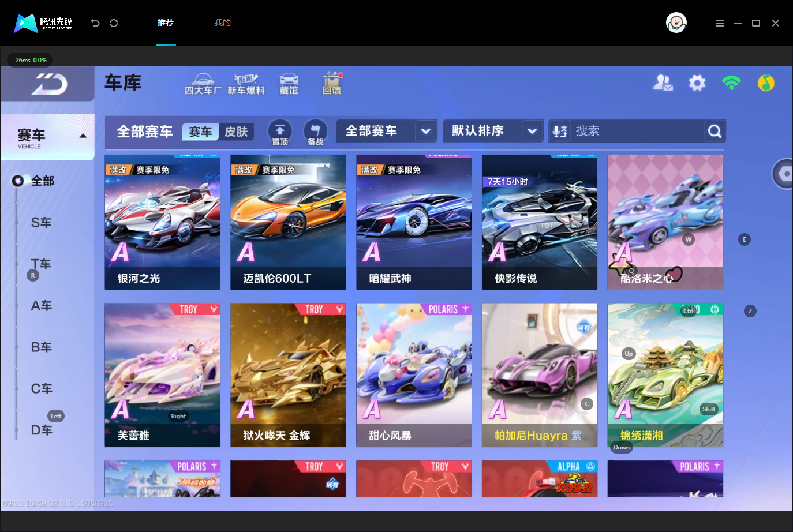Click the 置顶 pin-to-top icon
The image size is (793, 532).
[280, 132]
